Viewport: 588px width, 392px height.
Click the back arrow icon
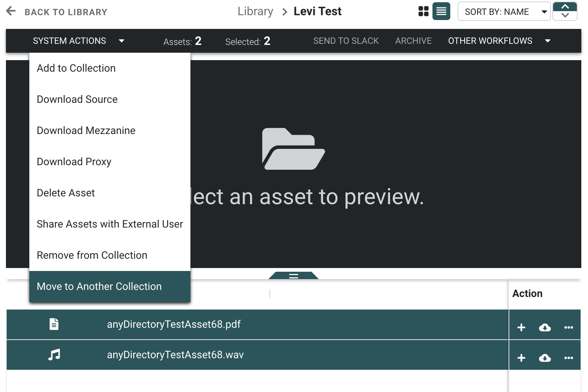(11, 11)
